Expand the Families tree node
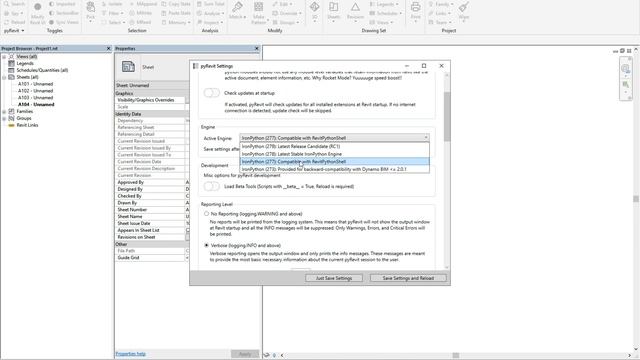This screenshot has width=640, height=360. click(4, 111)
